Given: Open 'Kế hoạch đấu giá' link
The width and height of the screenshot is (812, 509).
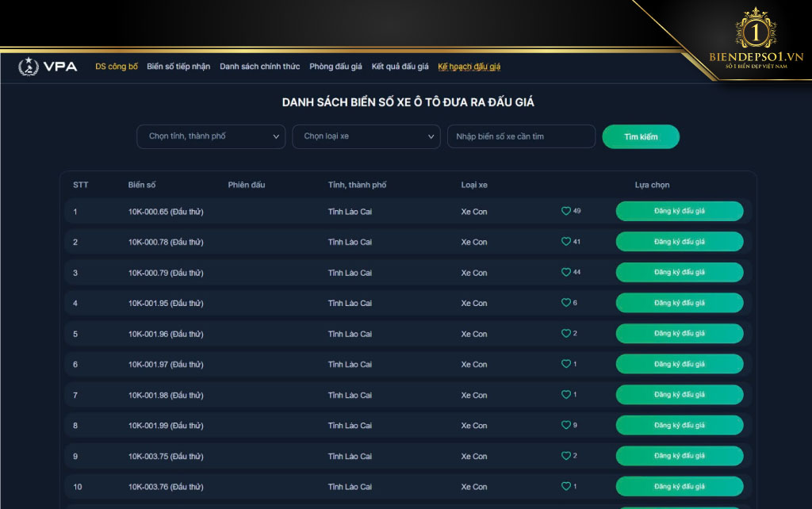Looking at the screenshot, I should [x=469, y=67].
